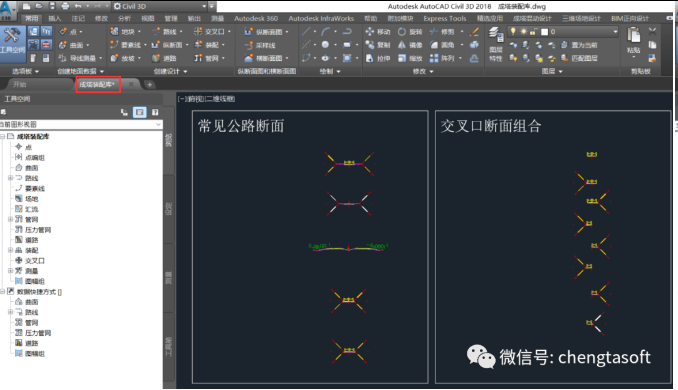Click 匹配图层 Match Layer button
This screenshot has width=678, height=390.
click(x=579, y=58)
